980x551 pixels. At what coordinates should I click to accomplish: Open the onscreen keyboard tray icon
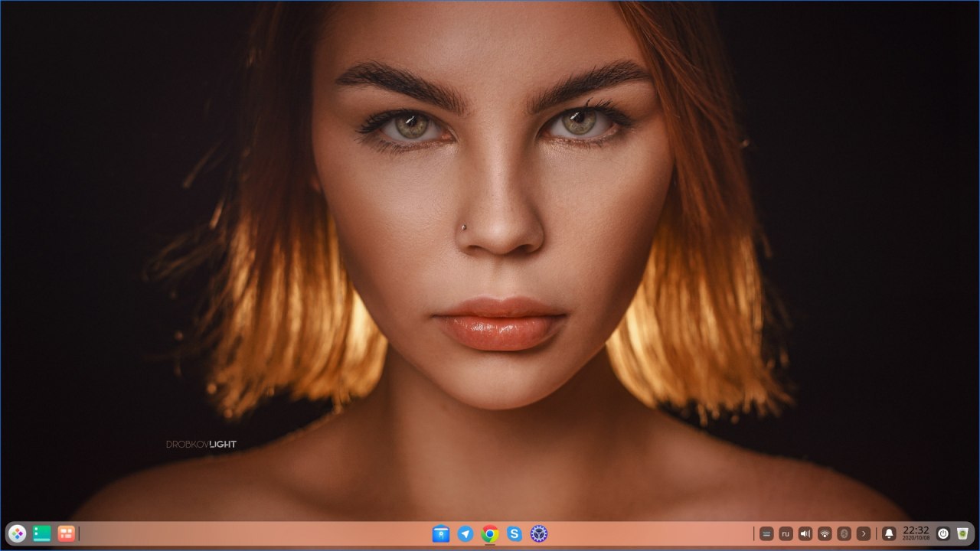click(x=766, y=533)
